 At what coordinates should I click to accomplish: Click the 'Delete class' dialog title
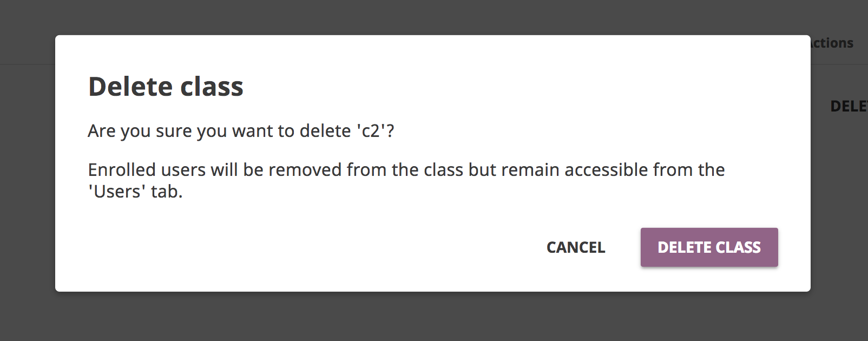pos(166,86)
